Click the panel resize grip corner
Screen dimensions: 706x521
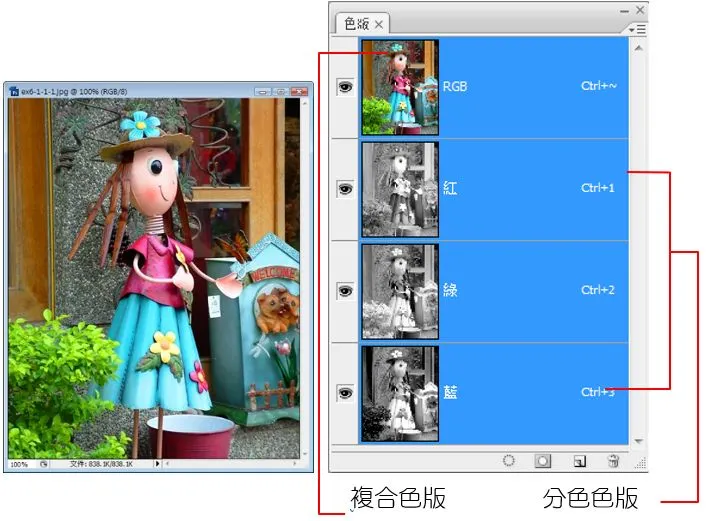[x=642, y=463]
